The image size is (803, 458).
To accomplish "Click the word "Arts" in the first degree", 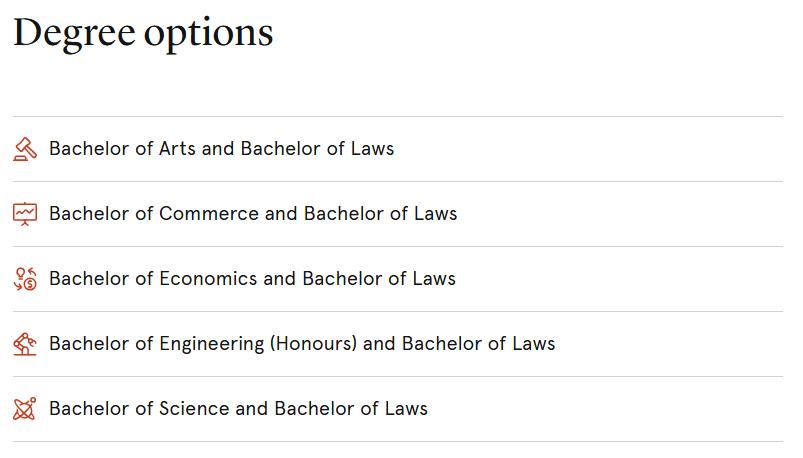I will point(177,149).
